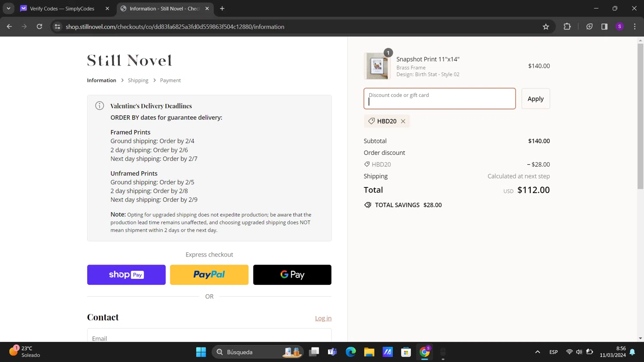
Task: Open the browser extensions puzzle icon
Action: 567,27
